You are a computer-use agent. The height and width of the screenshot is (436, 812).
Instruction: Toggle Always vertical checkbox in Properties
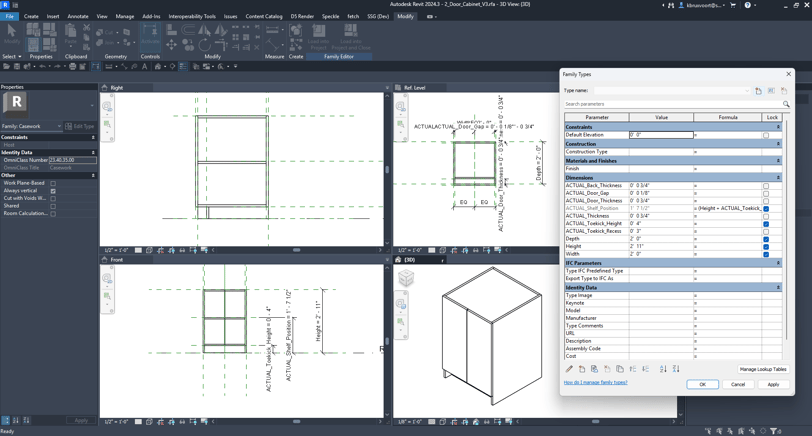(53, 191)
